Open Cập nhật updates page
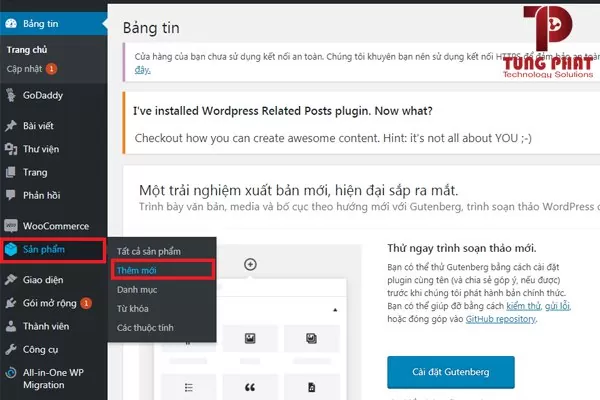This screenshot has width=600, height=400. tap(24, 69)
